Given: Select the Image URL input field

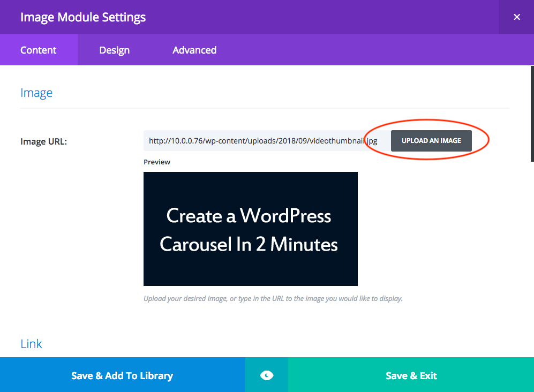Looking at the screenshot, I should [257, 140].
